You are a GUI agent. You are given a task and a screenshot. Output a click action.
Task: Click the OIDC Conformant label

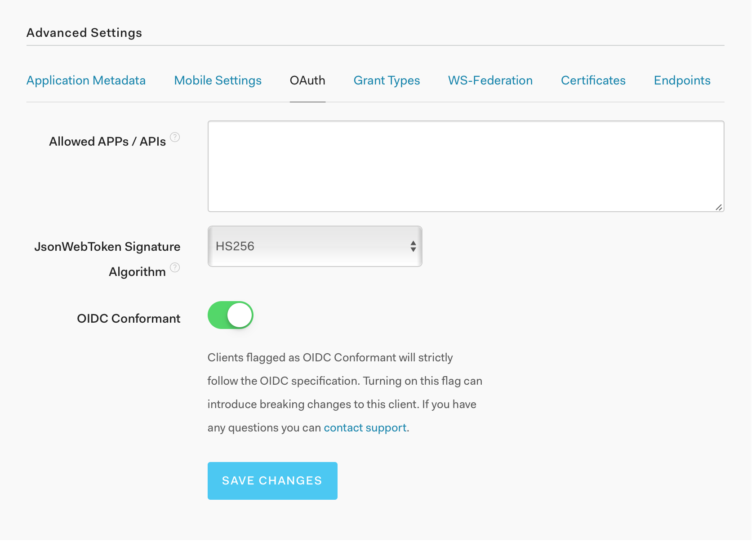point(129,318)
